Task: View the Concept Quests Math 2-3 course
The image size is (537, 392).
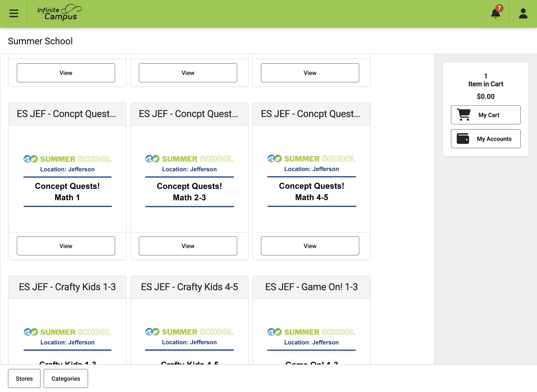Action: coord(188,246)
